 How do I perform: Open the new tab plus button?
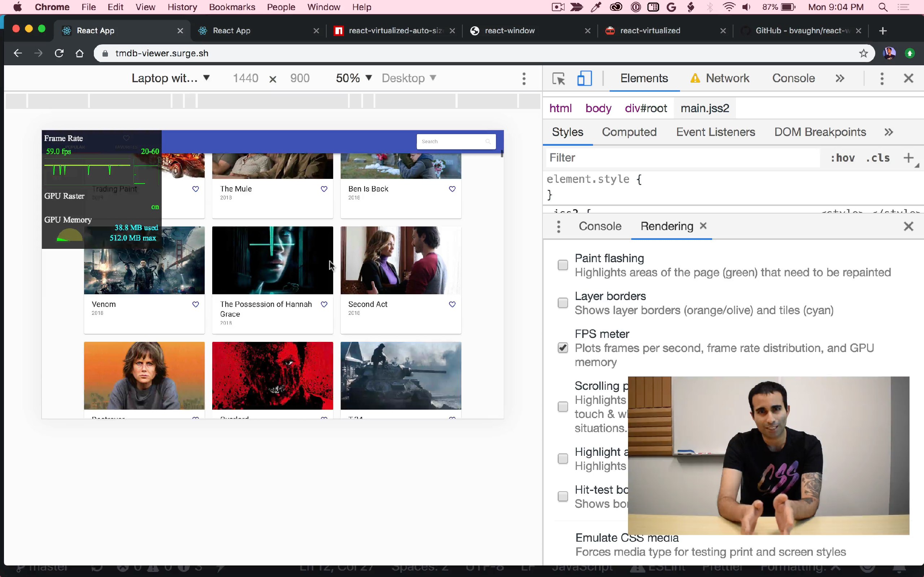point(882,31)
